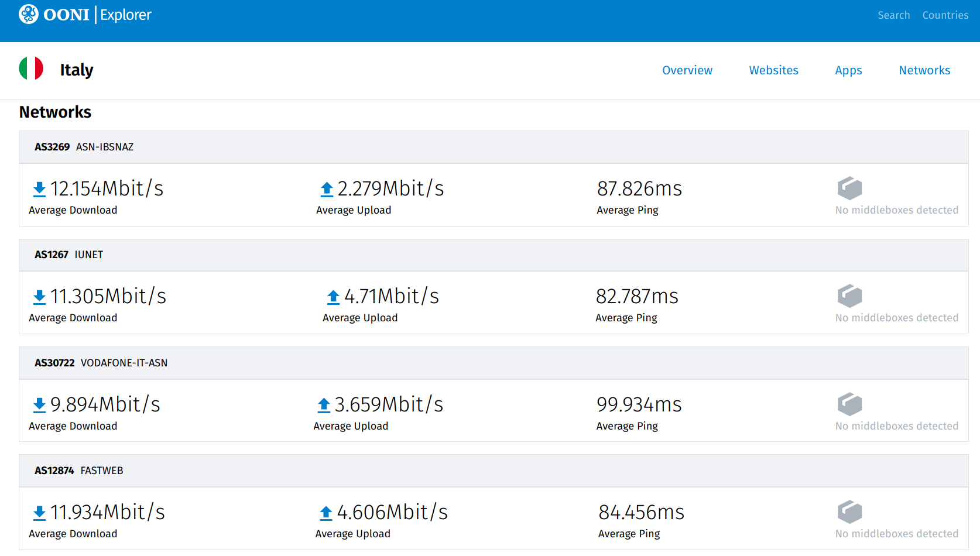Click the AS12874 FASTWEB header bar

coord(79,470)
